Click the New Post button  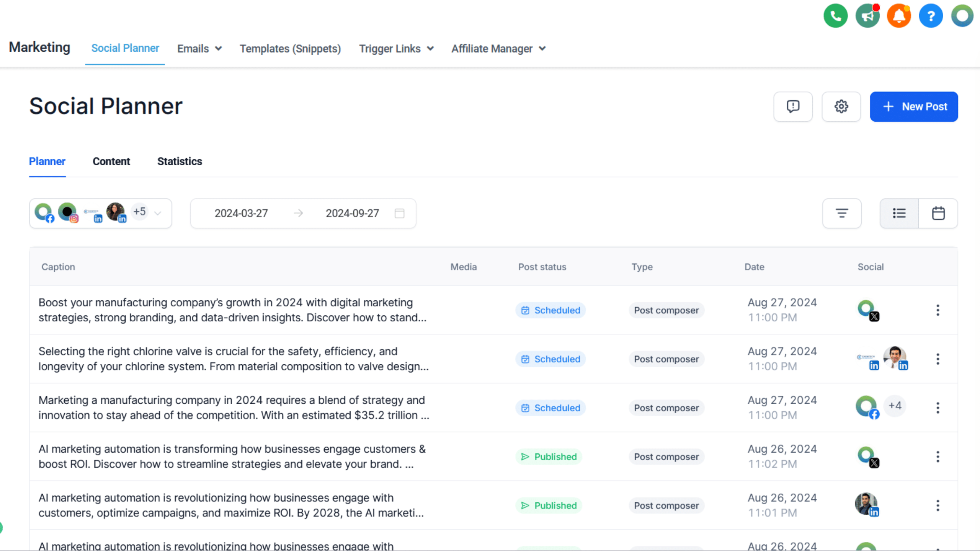coord(913,106)
